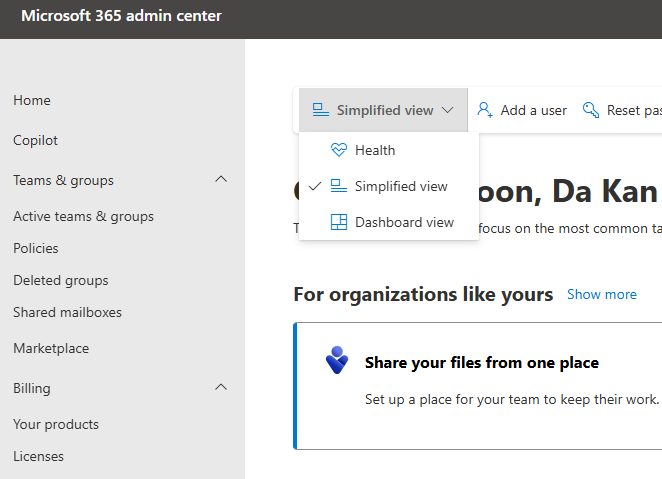Screen dimensions: 662x479
Task: Open Share your files from one place card
Action: coord(478,386)
